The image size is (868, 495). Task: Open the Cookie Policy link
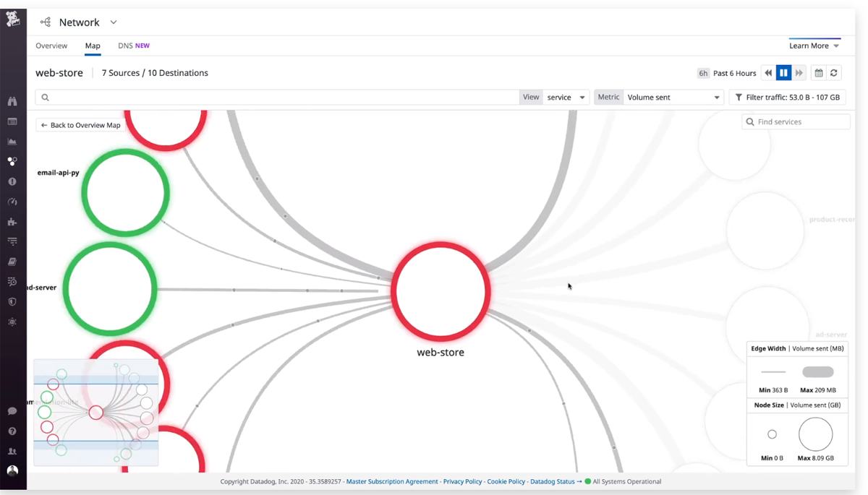pos(506,481)
